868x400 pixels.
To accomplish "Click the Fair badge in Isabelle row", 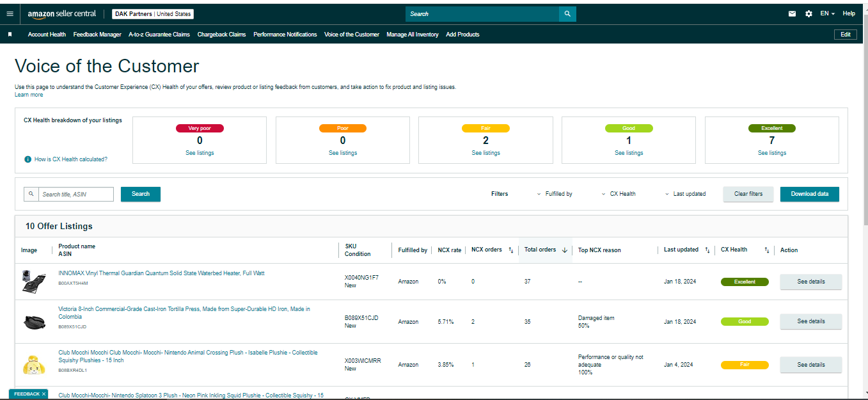I will (745, 365).
